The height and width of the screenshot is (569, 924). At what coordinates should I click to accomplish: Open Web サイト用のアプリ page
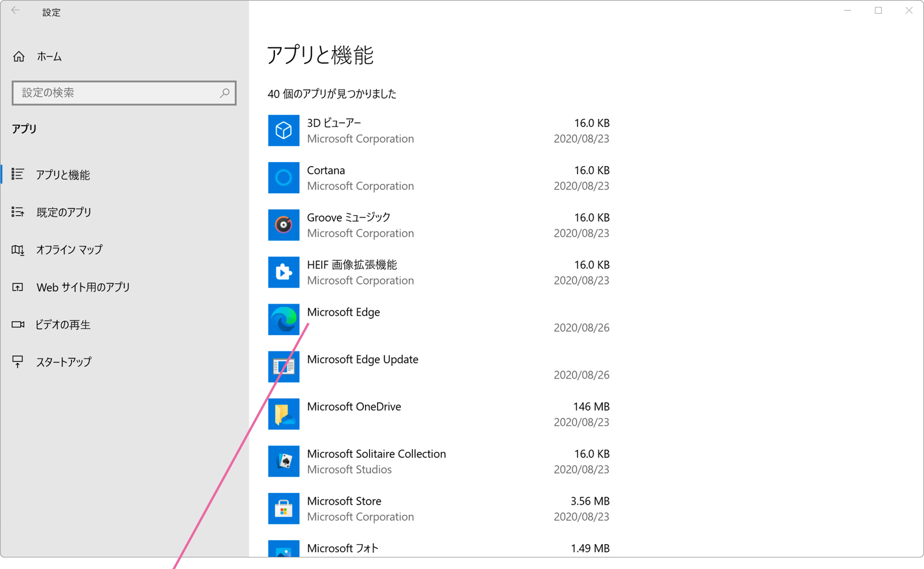point(83,287)
